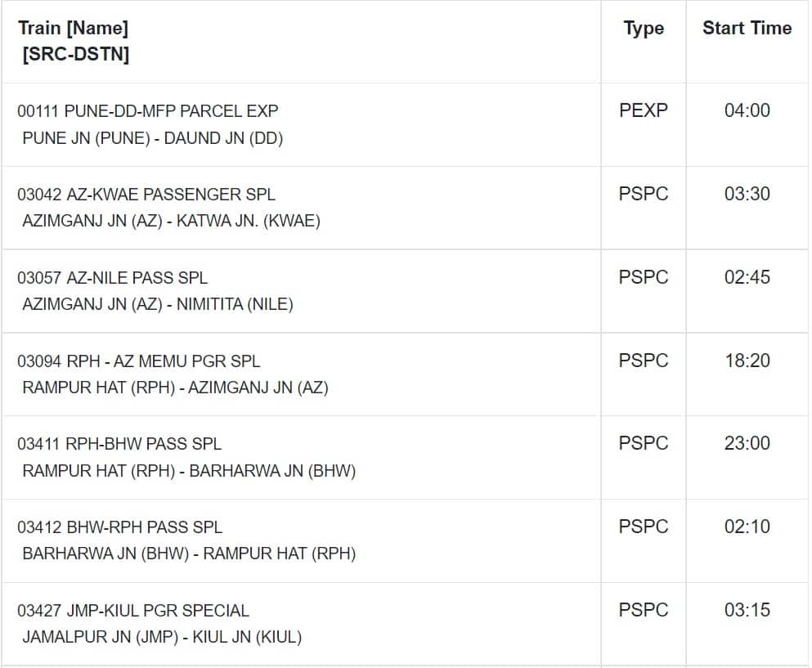This screenshot has height=668, width=812.
Task: Select AZIMGANJ JN - KATWA JN route
Action: pos(172,221)
